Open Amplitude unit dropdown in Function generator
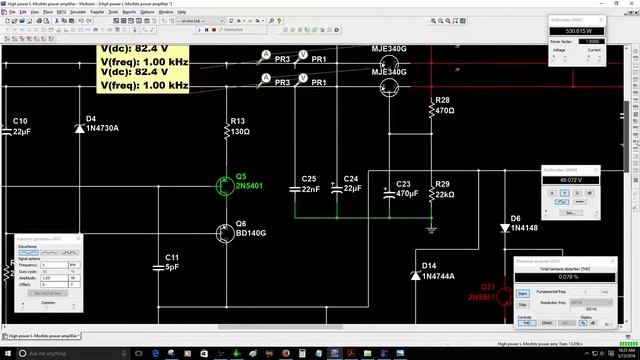 pyautogui.click(x=74, y=278)
